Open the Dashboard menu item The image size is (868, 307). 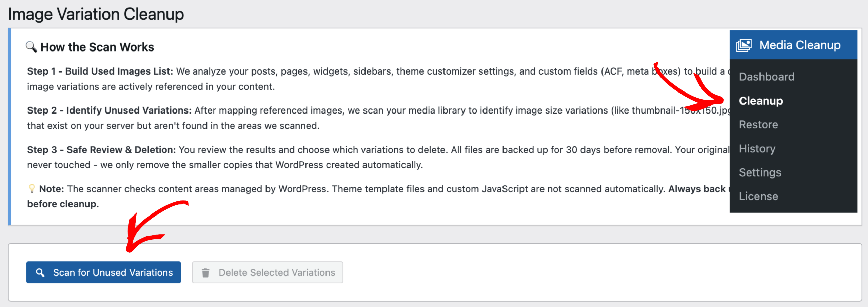[766, 77]
